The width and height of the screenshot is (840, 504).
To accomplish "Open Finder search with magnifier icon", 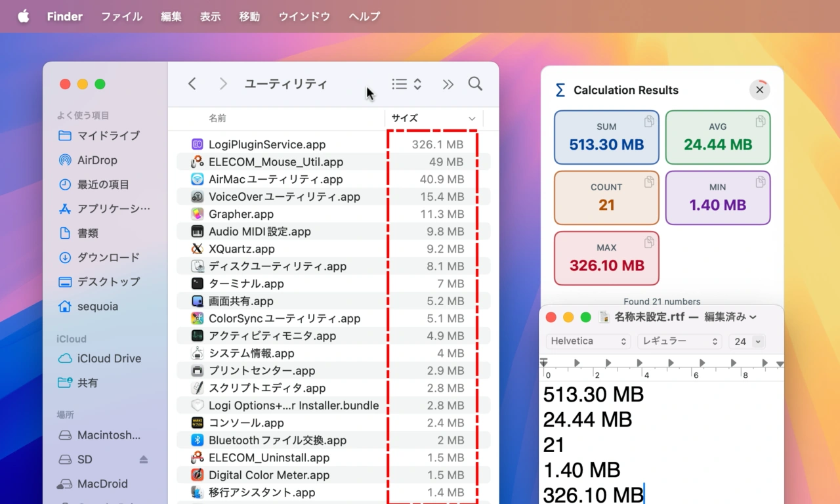I will 475,84.
